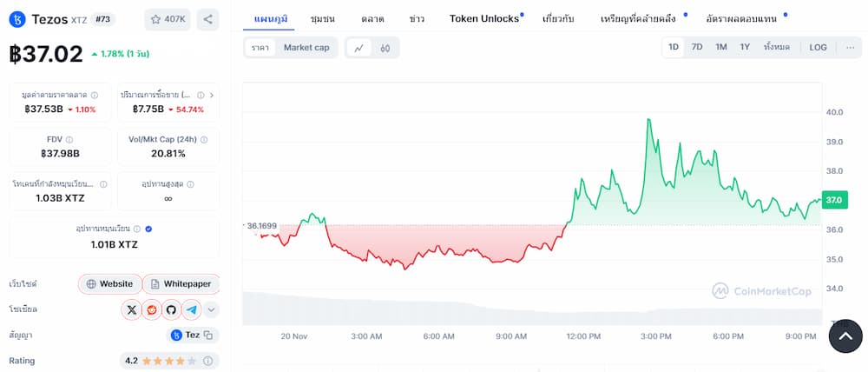Image resolution: width=868 pixels, height=372 pixels.
Task: Click the scroll-to-top arrow button
Action: (x=845, y=336)
